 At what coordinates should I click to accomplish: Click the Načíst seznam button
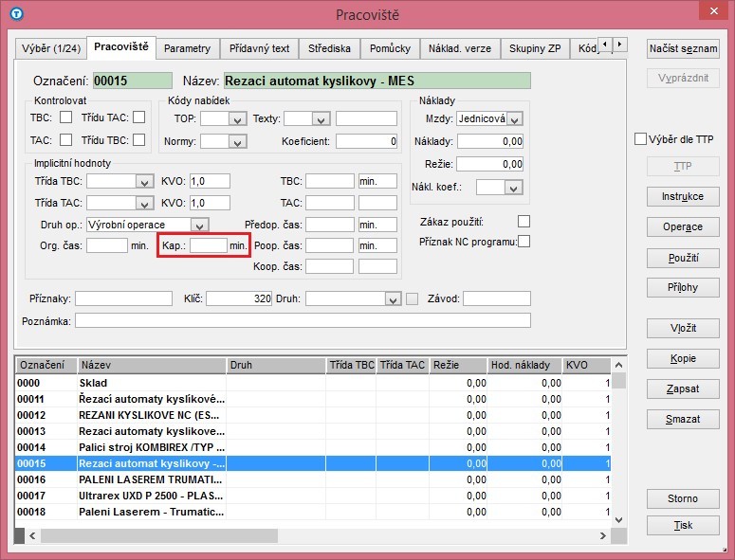coord(683,48)
